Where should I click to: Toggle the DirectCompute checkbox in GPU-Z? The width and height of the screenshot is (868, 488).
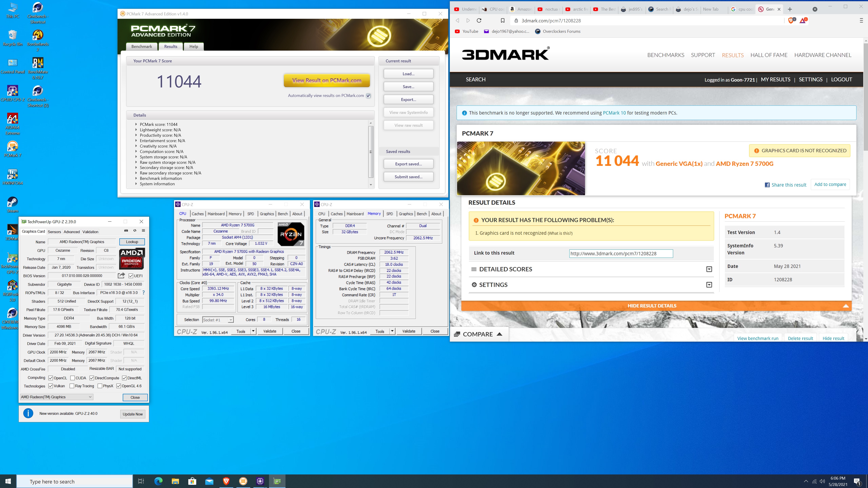[x=92, y=378]
